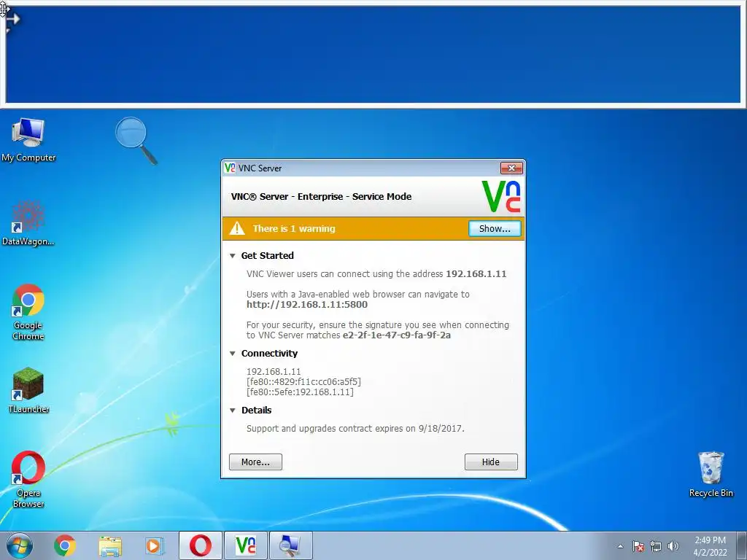Collapse the Details section
747x560 pixels.
(233, 411)
